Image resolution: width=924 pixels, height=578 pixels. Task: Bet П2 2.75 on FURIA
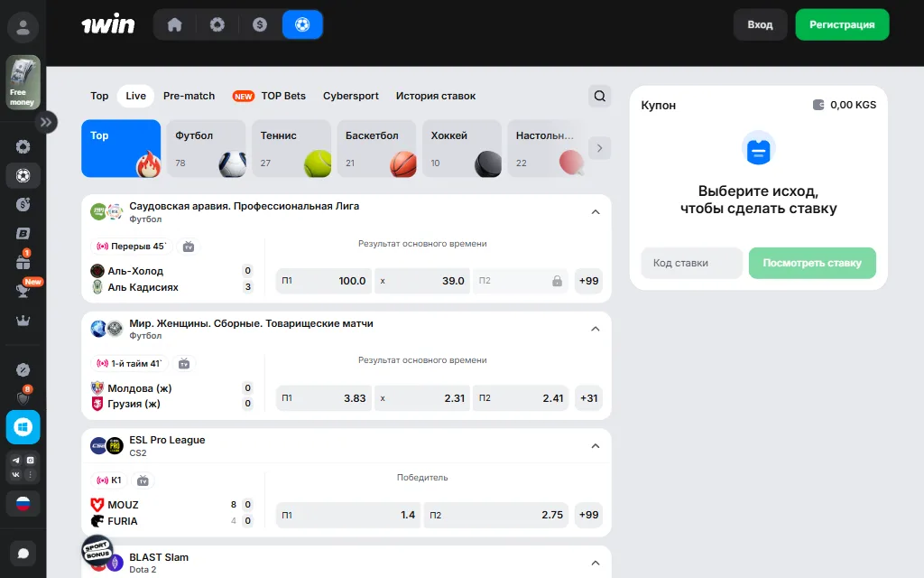pyautogui.click(x=496, y=515)
